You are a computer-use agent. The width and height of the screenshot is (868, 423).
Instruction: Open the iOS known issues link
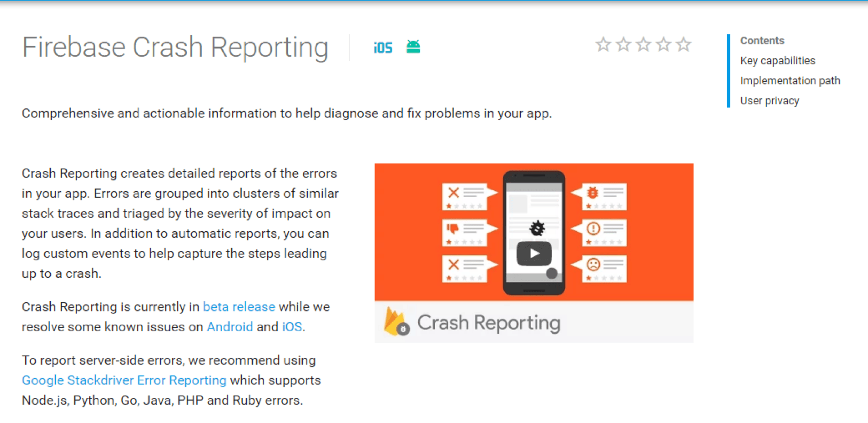(x=292, y=326)
